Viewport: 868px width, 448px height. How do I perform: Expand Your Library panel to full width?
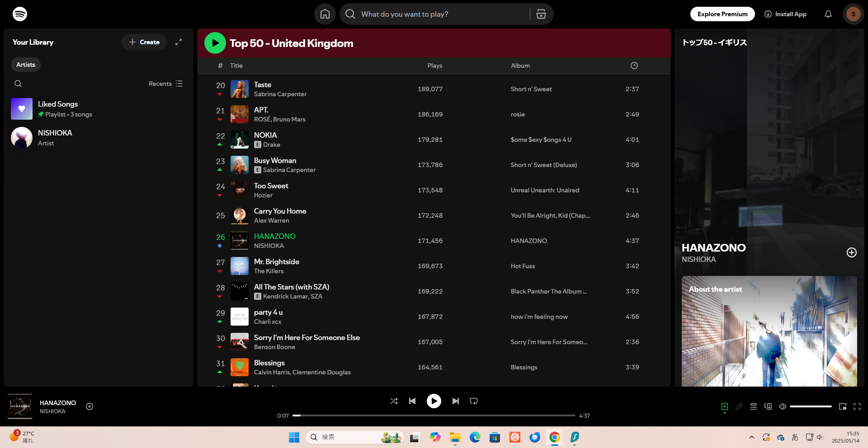179,42
